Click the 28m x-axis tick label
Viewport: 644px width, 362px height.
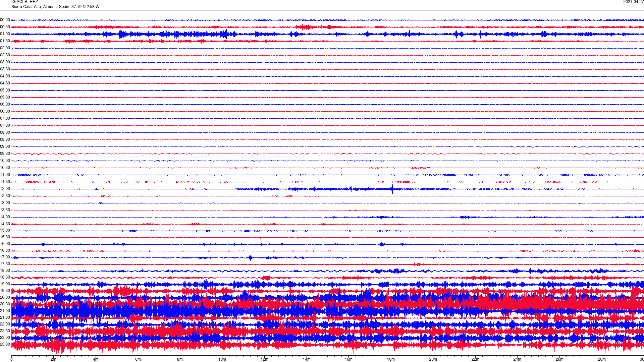pos(602,359)
